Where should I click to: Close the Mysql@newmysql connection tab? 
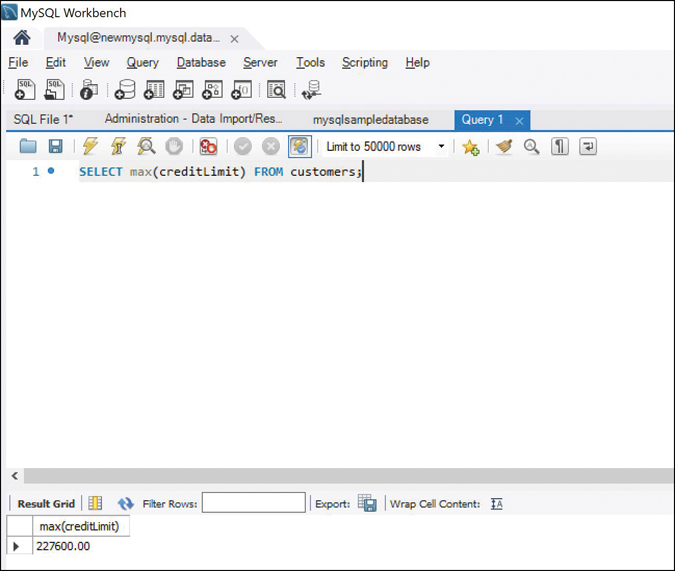234,39
